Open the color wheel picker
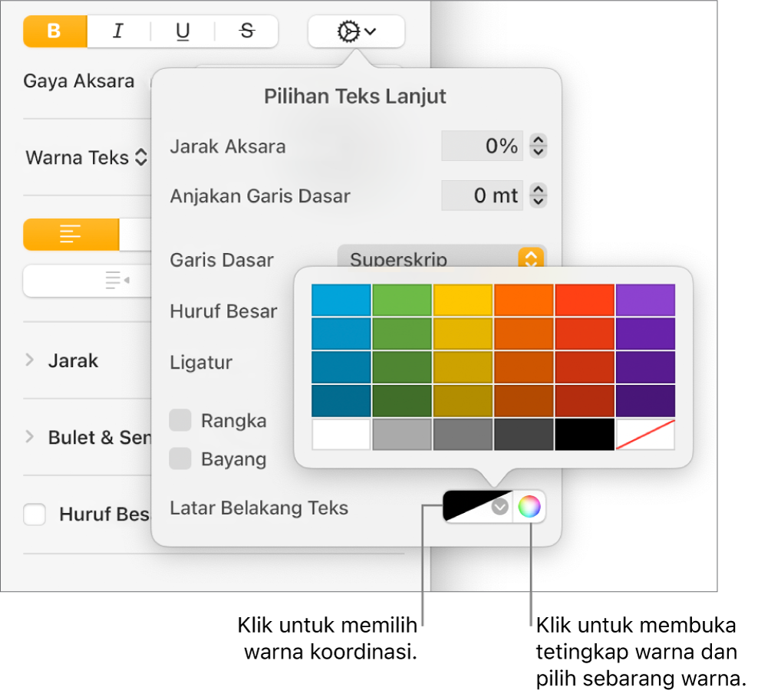 pos(529,507)
